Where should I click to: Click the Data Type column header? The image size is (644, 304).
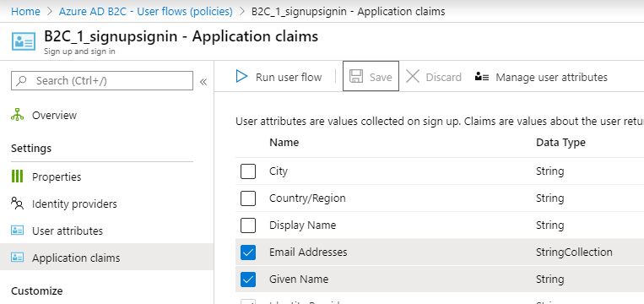pyautogui.click(x=560, y=143)
